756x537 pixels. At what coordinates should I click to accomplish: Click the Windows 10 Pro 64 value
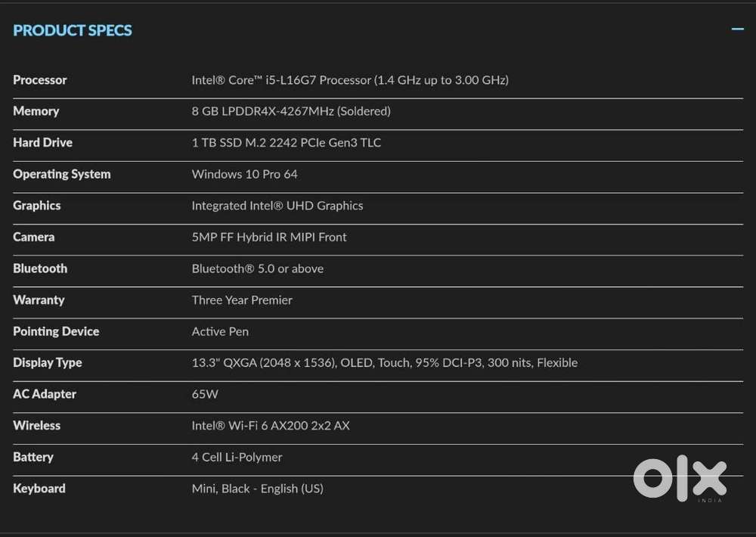click(244, 174)
